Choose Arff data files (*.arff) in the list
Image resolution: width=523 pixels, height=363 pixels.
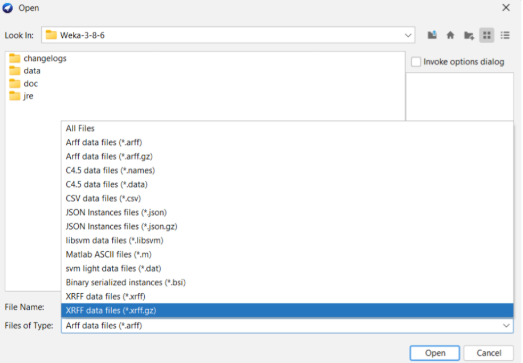[x=287, y=142]
